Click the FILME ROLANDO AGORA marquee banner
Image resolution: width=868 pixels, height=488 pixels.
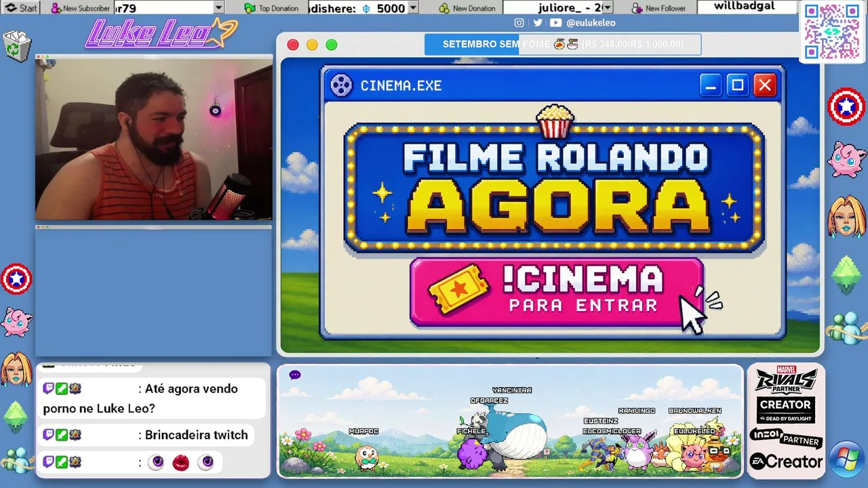[555, 188]
